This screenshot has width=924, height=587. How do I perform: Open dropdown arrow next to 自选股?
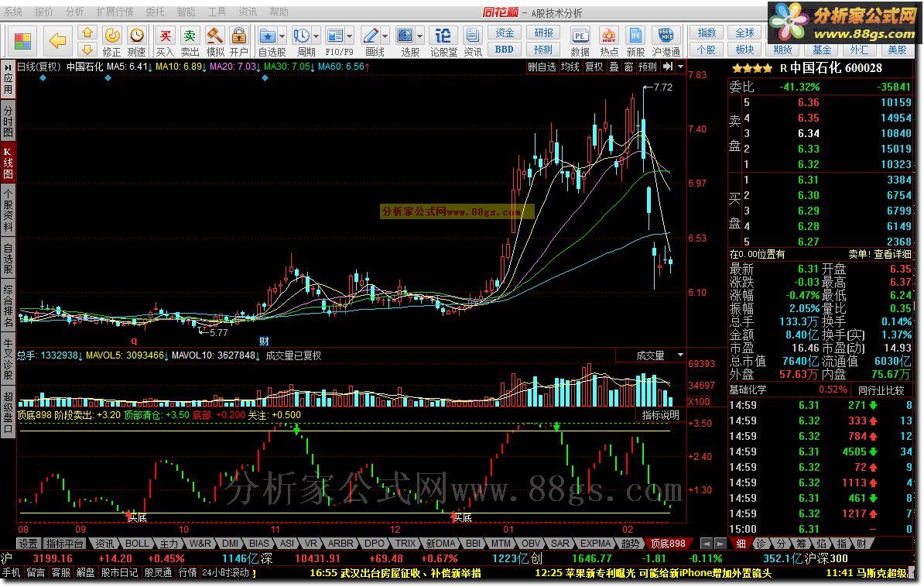[282, 36]
